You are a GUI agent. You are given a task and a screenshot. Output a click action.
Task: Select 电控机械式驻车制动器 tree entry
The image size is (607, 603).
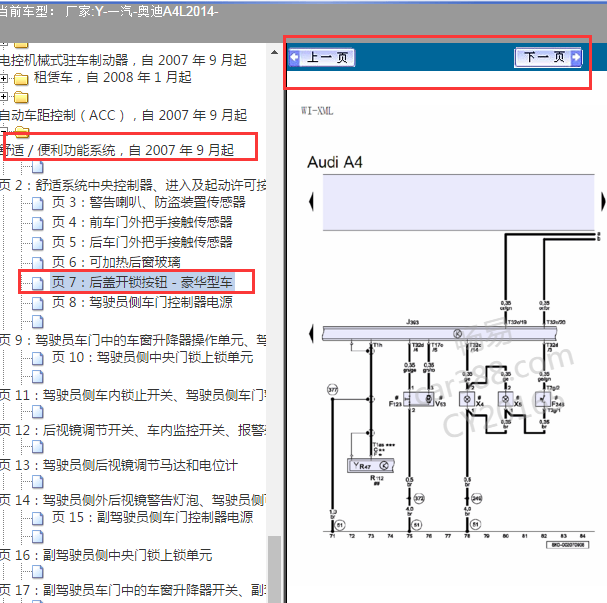pyautogui.click(x=123, y=60)
